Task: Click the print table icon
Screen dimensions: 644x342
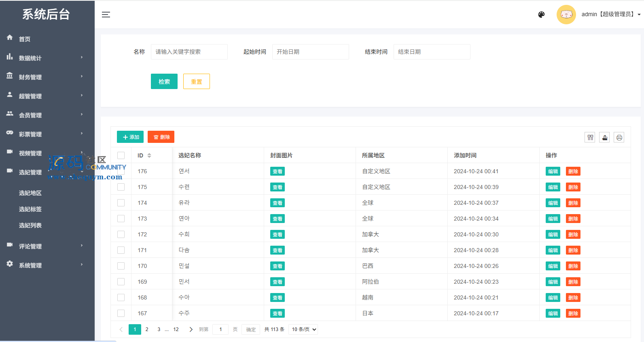Action: [x=619, y=138]
